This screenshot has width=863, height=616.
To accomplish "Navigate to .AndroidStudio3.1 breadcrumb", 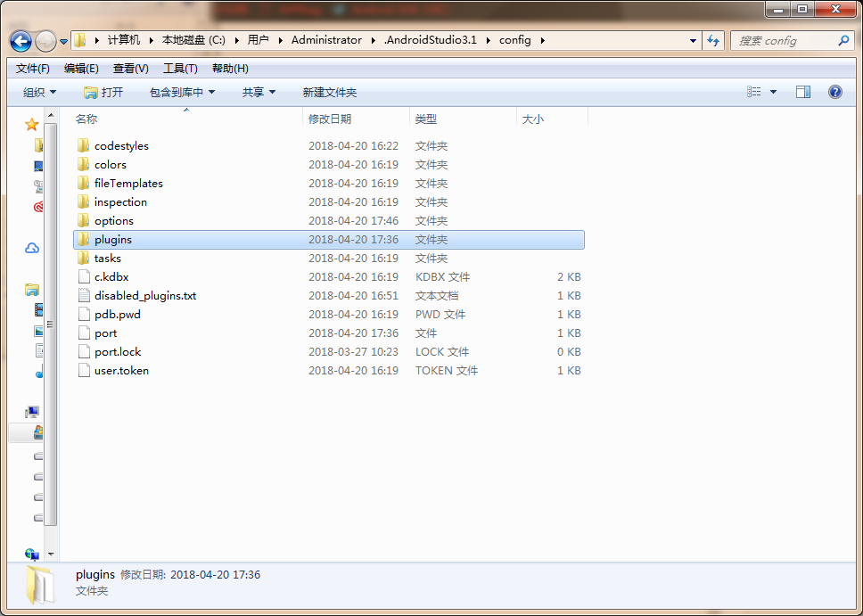I will click(x=431, y=40).
